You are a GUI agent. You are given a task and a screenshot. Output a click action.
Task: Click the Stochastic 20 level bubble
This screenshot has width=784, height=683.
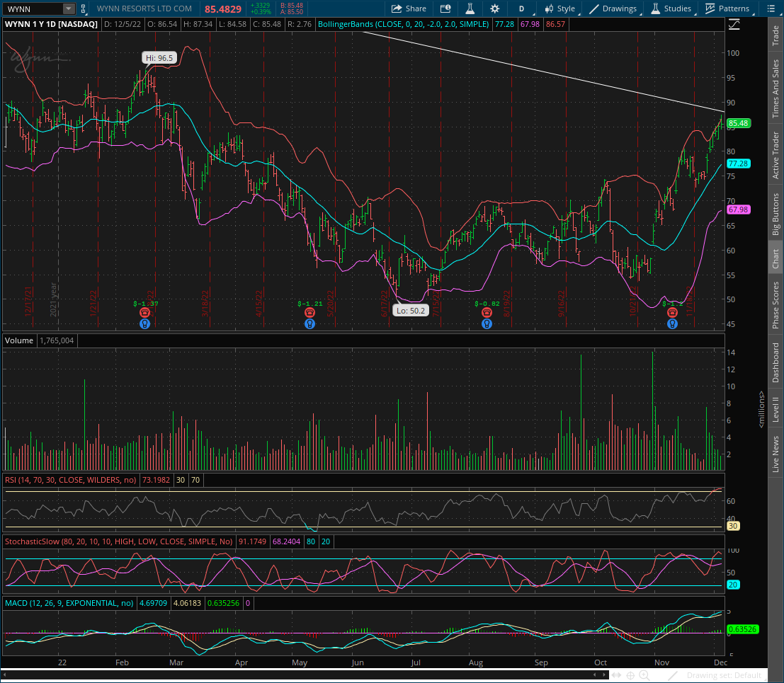(x=732, y=585)
